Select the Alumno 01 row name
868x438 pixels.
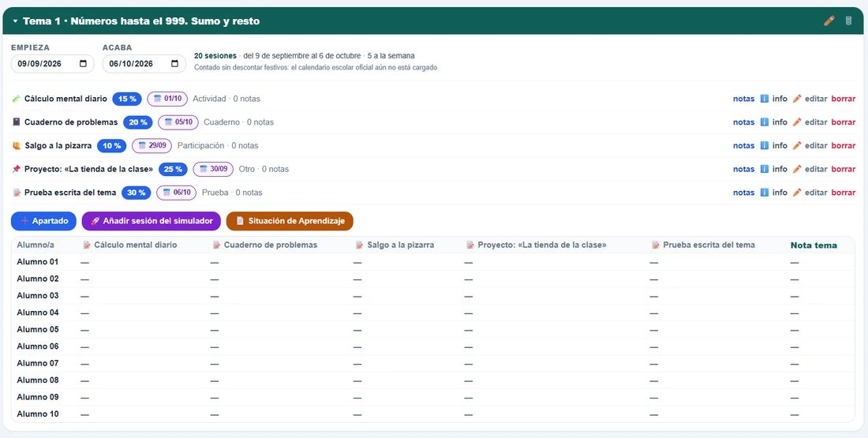[x=38, y=262]
